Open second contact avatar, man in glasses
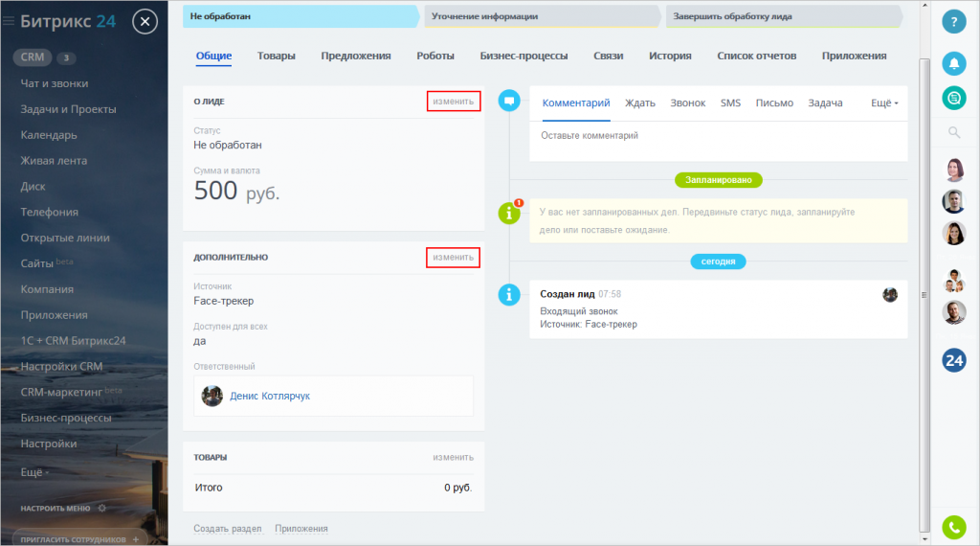 point(954,201)
